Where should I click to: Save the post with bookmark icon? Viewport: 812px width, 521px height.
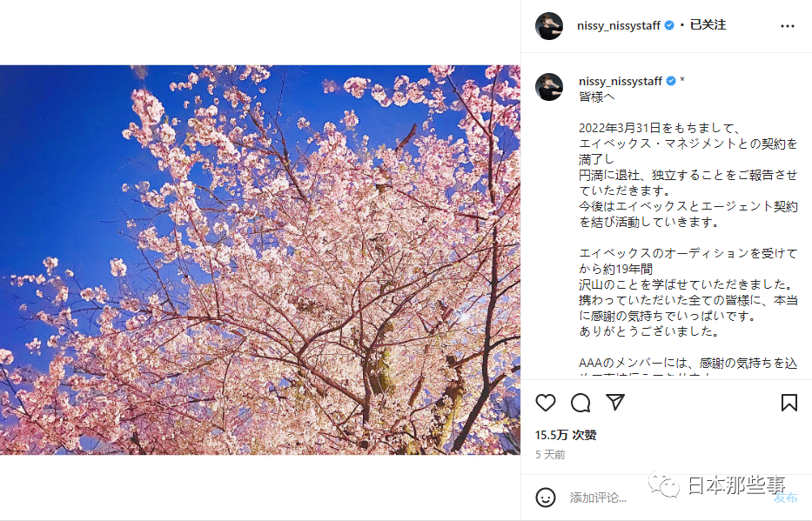coord(789,403)
